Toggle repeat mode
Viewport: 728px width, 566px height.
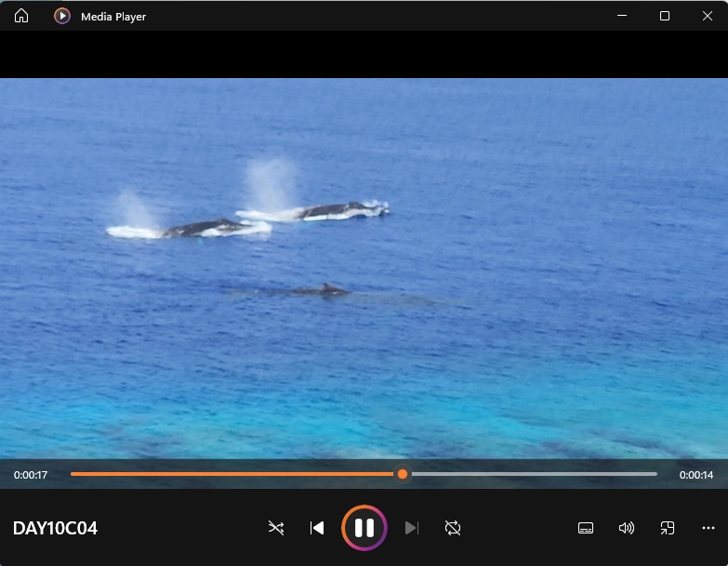pos(453,528)
